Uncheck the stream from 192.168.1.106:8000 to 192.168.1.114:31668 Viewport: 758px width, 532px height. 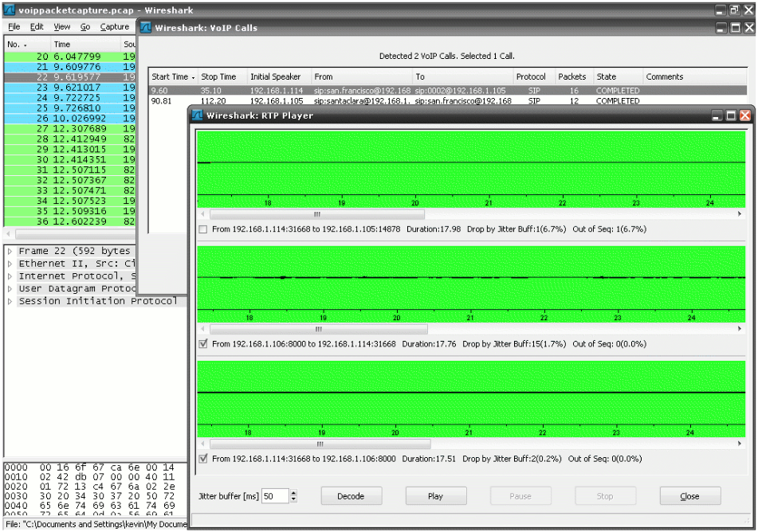[x=203, y=344]
